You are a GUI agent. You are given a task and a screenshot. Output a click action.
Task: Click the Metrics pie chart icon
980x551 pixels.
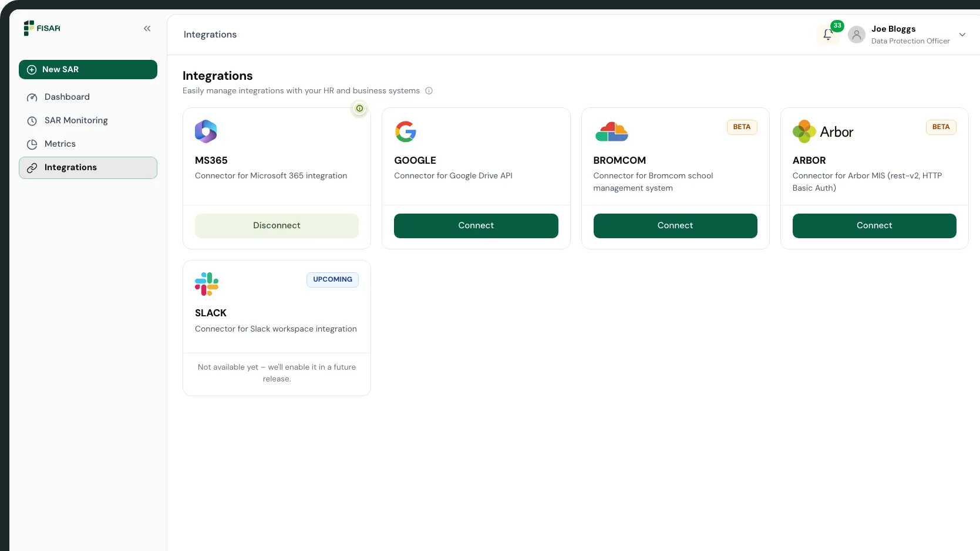(32, 144)
